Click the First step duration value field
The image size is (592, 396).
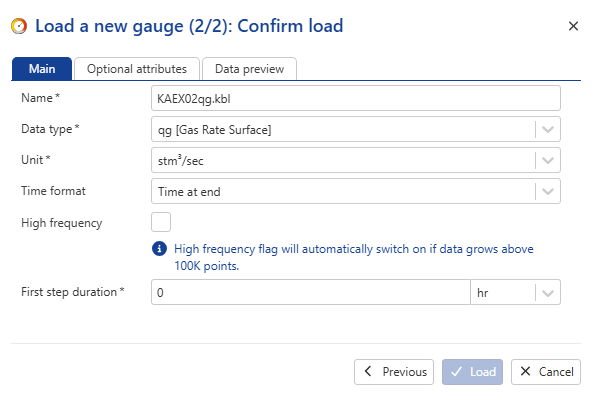coord(311,292)
